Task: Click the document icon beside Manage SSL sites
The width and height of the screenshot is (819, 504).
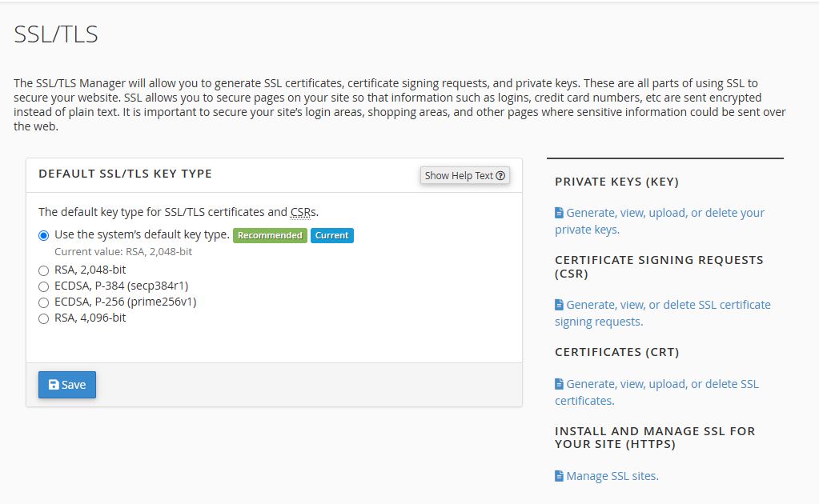Action: click(x=559, y=476)
